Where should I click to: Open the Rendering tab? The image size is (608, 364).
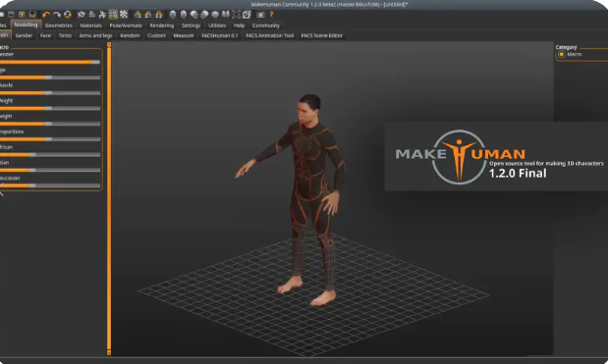[x=162, y=26]
